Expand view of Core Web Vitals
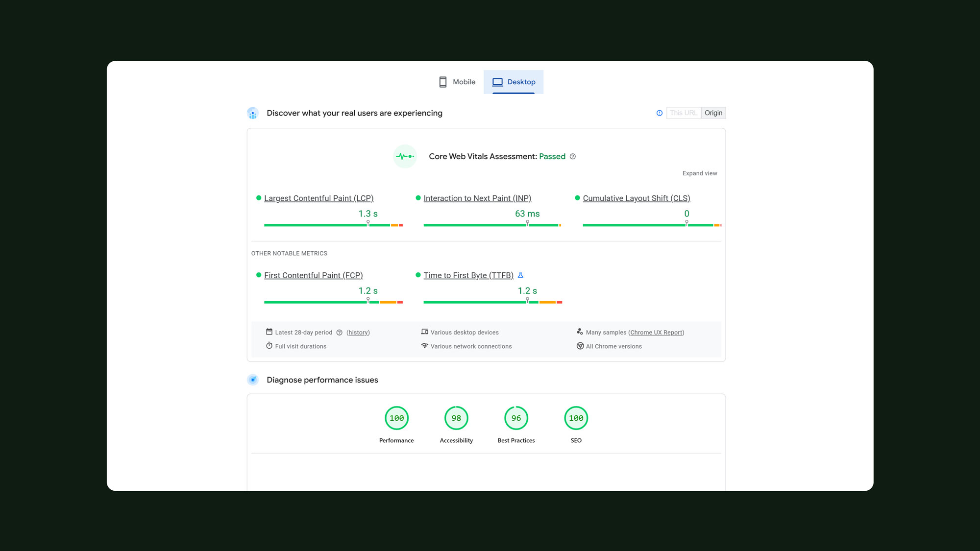 tap(700, 173)
